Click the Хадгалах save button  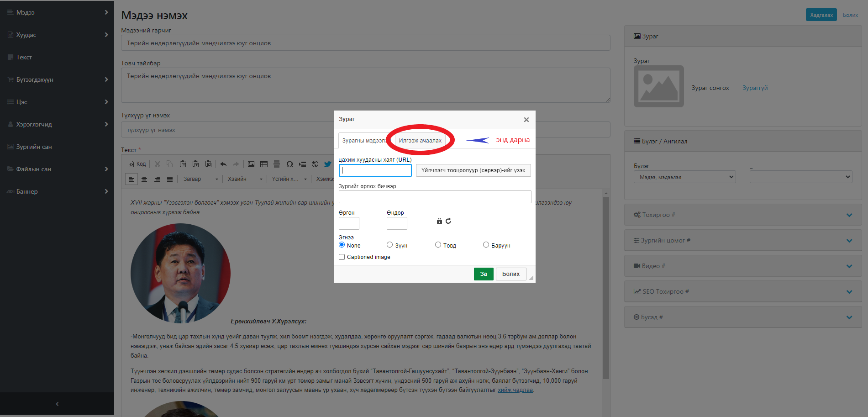pyautogui.click(x=821, y=15)
